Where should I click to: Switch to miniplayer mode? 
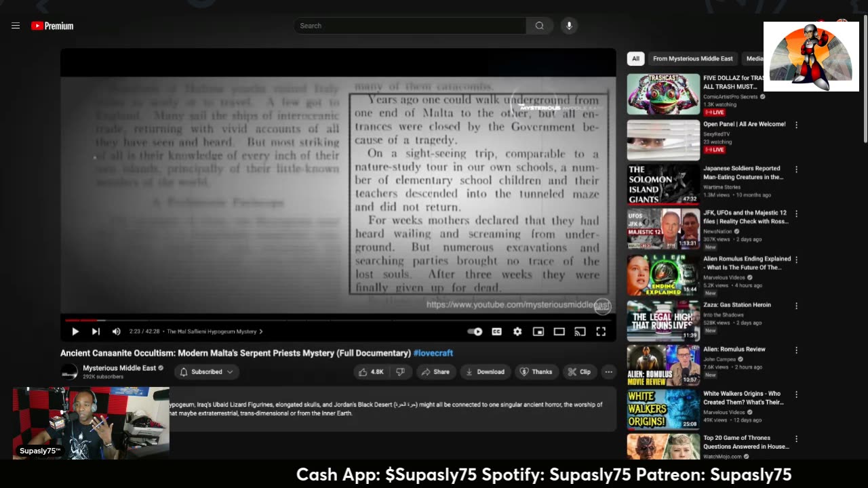(538, 331)
